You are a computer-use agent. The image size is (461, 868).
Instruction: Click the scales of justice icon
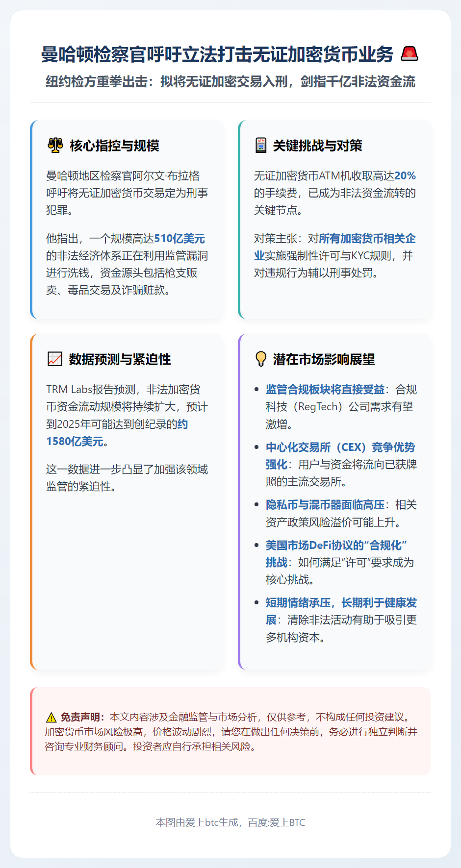coord(55,146)
